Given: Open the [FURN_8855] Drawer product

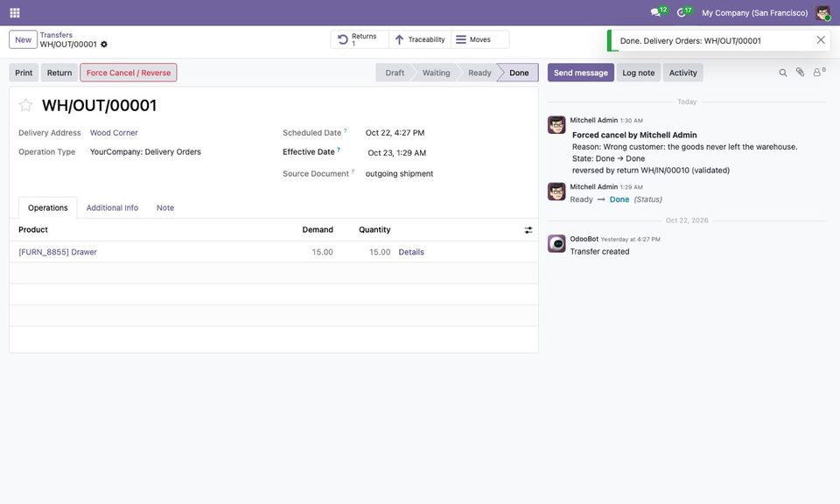Looking at the screenshot, I should (x=58, y=252).
